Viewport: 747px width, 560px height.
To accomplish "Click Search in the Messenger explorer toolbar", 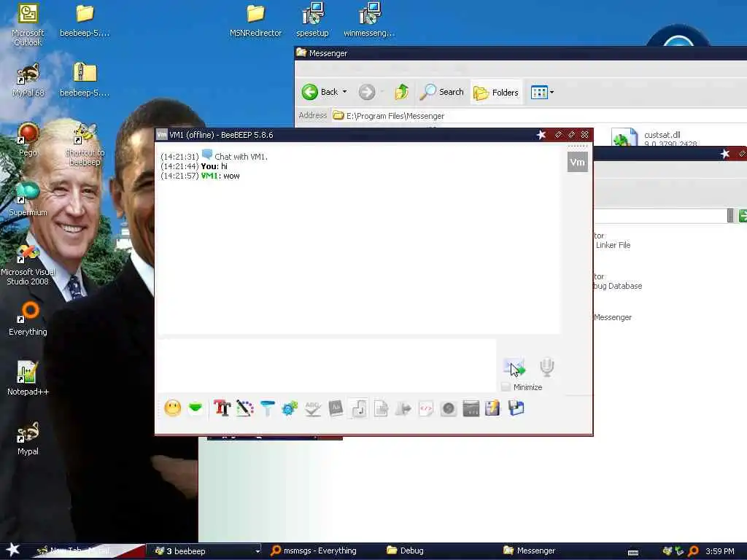I will (441, 92).
